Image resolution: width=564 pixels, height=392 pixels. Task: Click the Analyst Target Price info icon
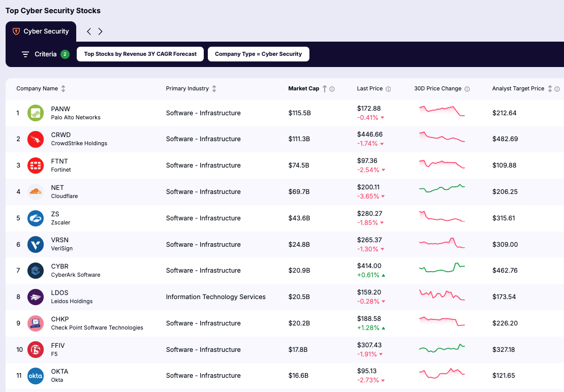[557, 89]
